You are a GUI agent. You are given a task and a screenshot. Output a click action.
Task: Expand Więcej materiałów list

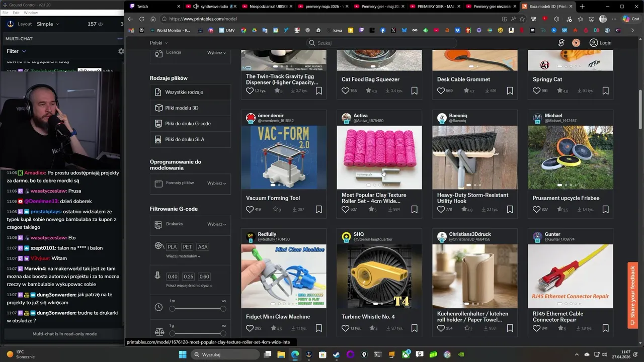(183, 256)
